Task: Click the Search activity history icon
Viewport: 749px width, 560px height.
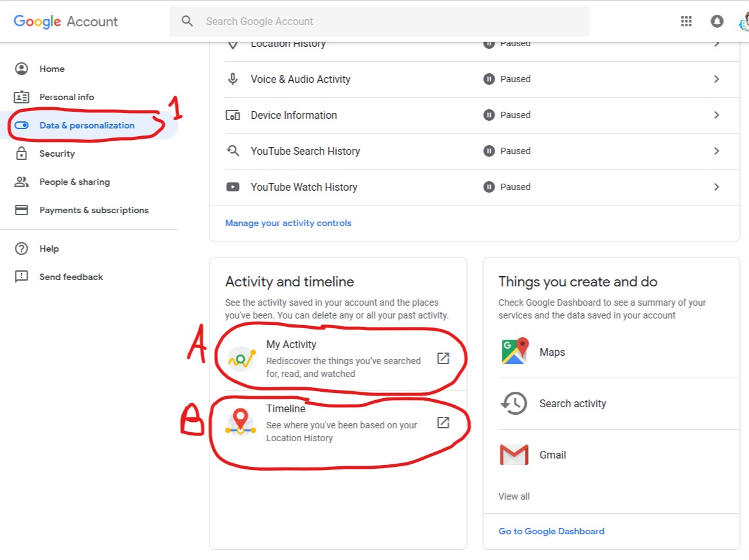Action: point(514,403)
